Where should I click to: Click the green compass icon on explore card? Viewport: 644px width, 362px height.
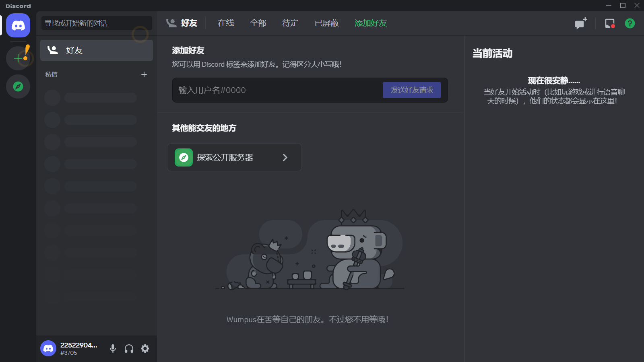pos(184,157)
